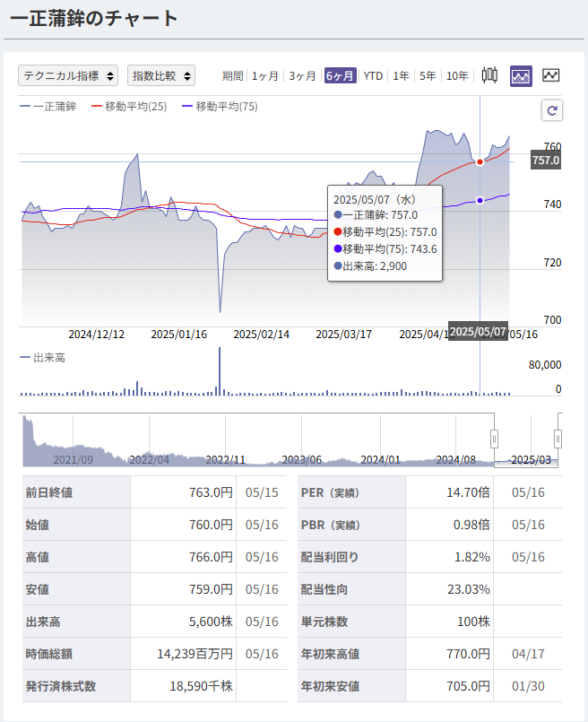Image resolution: width=588 pixels, height=722 pixels.
Task: Click the 配当利回り value 1.82%
Action: 472,557
